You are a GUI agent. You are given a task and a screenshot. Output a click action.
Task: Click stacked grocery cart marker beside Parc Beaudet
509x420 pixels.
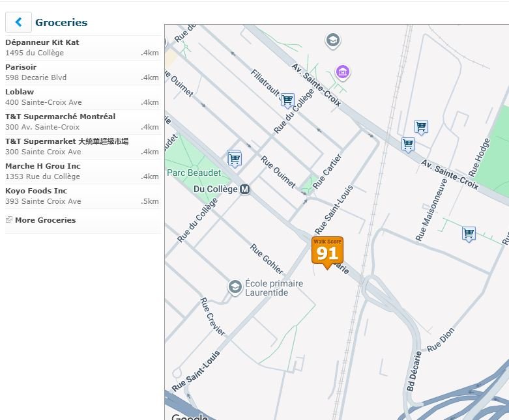click(235, 159)
